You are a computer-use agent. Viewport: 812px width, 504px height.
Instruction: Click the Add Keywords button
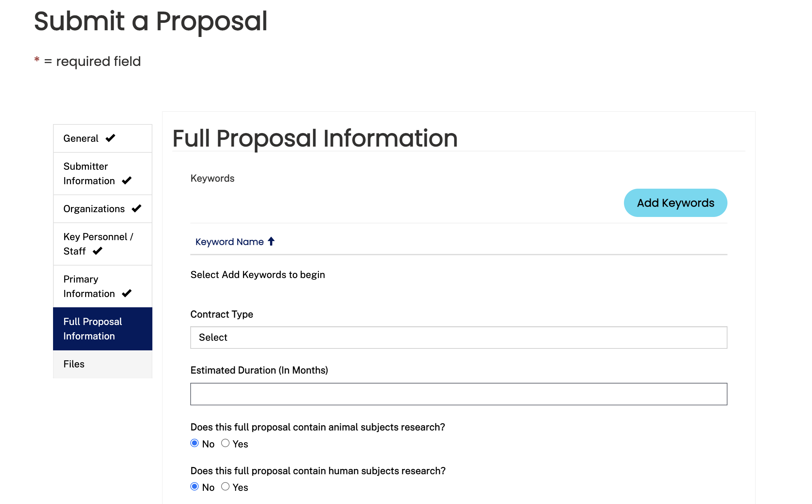pyautogui.click(x=675, y=203)
